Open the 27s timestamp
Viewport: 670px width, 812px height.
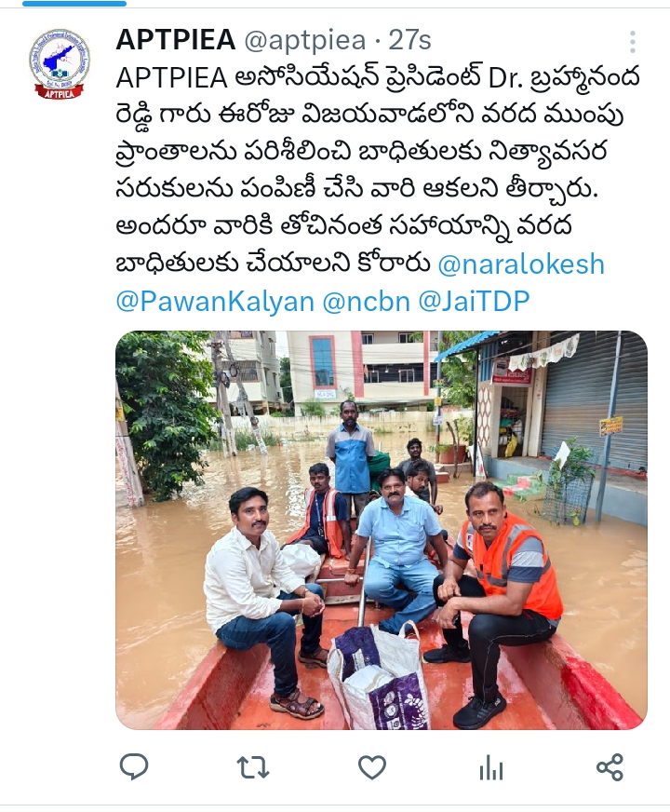click(410, 40)
